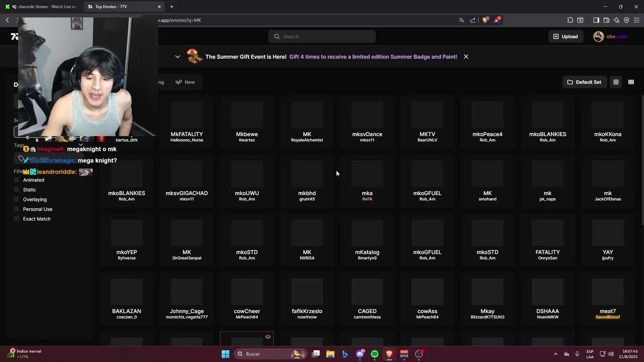The image size is (644, 362).
Task: Open Brave Shields lion icon
Action: click(x=486, y=20)
